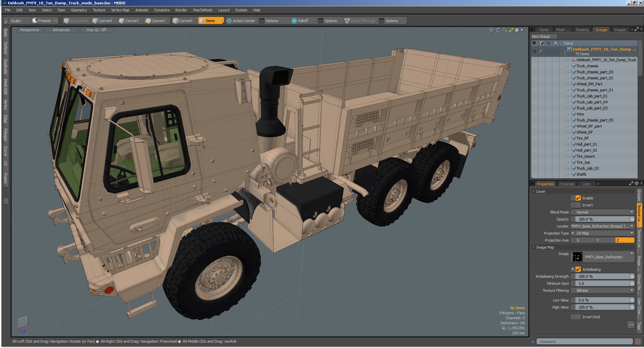This screenshot has height=348, width=644.
Task: Maximize the viewport with expand icon
Action: point(511,30)
